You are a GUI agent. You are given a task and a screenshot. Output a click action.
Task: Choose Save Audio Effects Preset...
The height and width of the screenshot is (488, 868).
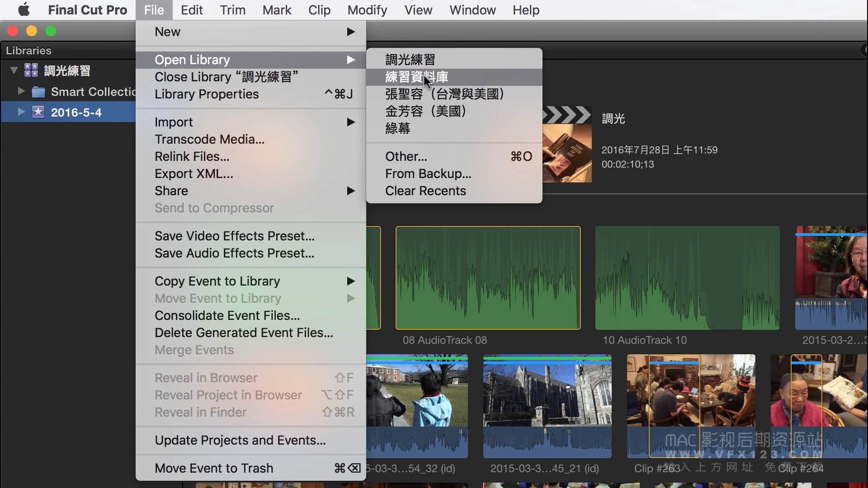pos(251,253)
